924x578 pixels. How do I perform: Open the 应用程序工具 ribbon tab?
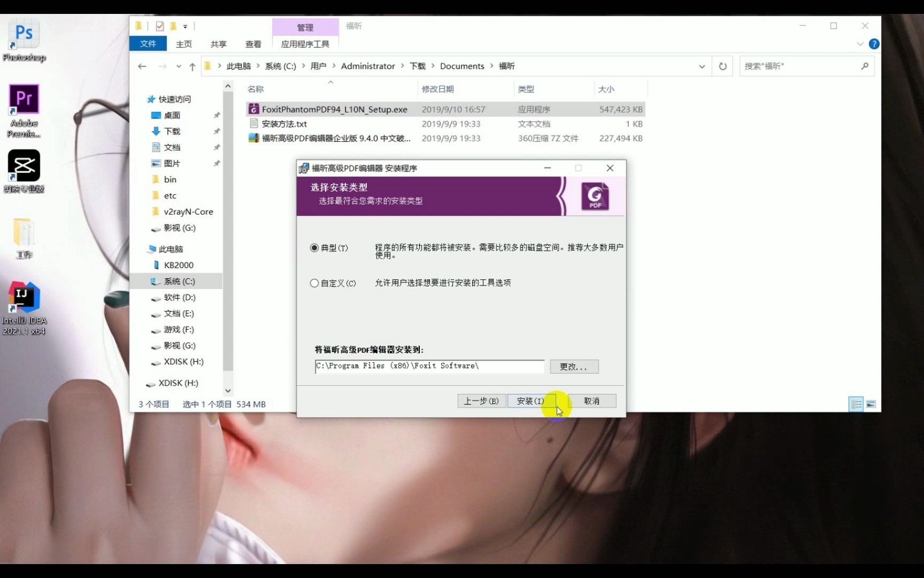click(x=305, y=44)
